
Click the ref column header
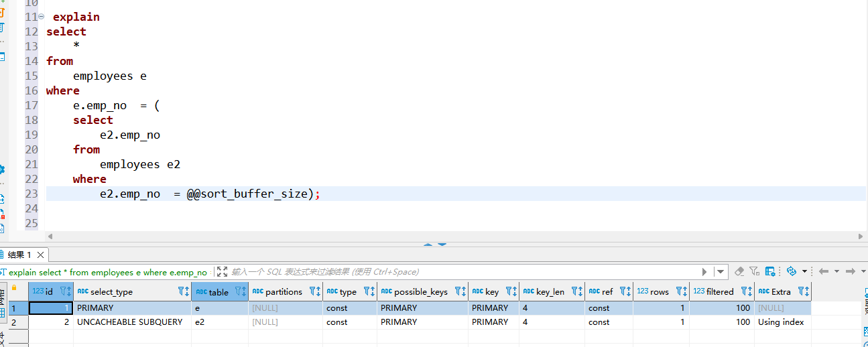point(607,292)
